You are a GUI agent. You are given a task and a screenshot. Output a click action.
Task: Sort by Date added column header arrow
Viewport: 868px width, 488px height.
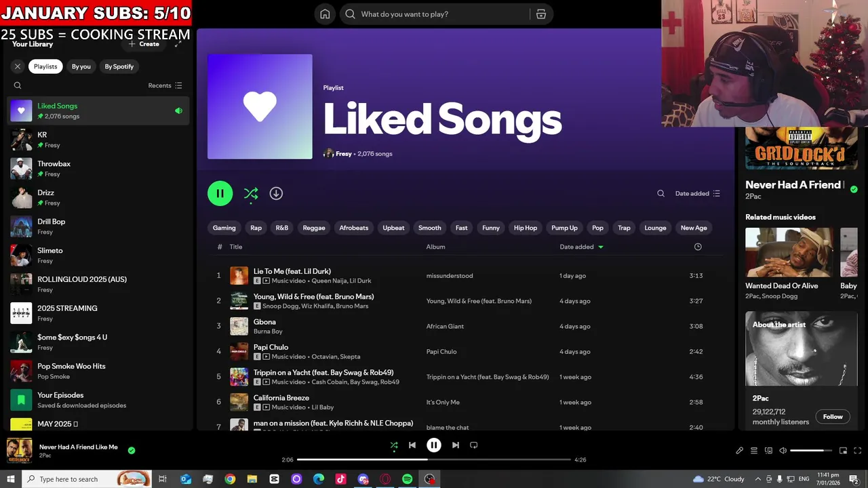tap(600, 247)
